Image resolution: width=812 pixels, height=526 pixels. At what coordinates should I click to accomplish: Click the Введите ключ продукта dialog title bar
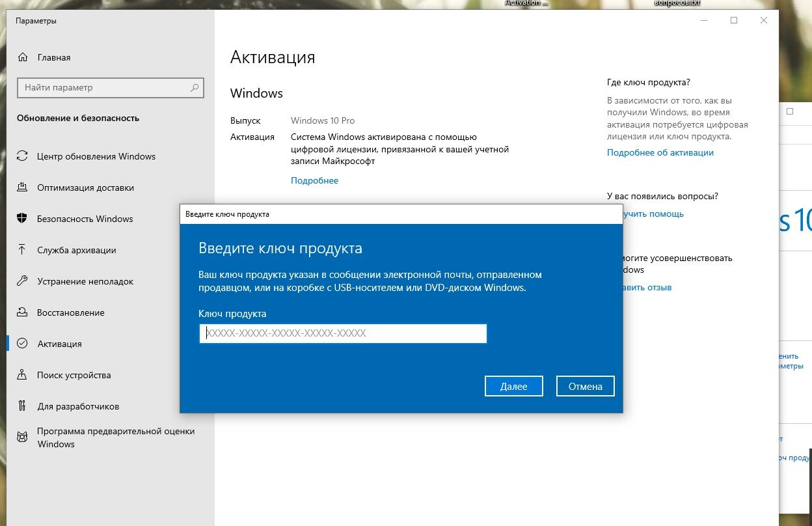tap(401, 214)
